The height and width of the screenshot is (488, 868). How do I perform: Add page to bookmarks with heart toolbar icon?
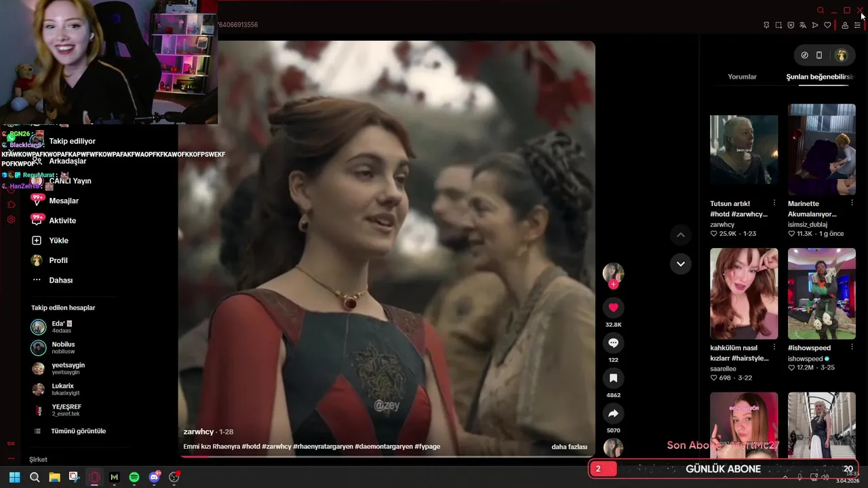coord(827,25)
